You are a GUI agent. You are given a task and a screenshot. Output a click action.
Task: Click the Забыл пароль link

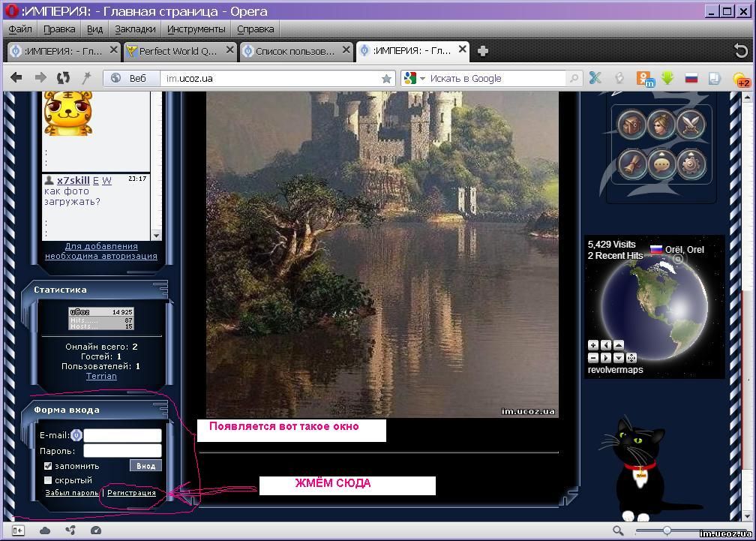pos(72,493)
